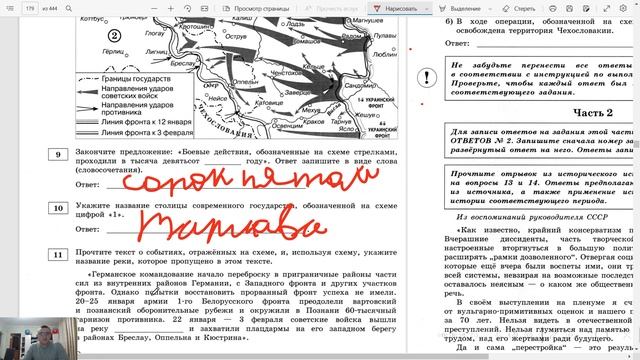Click the Границы государств legend entry
640x360 pixels.
[x=124, y=79]
